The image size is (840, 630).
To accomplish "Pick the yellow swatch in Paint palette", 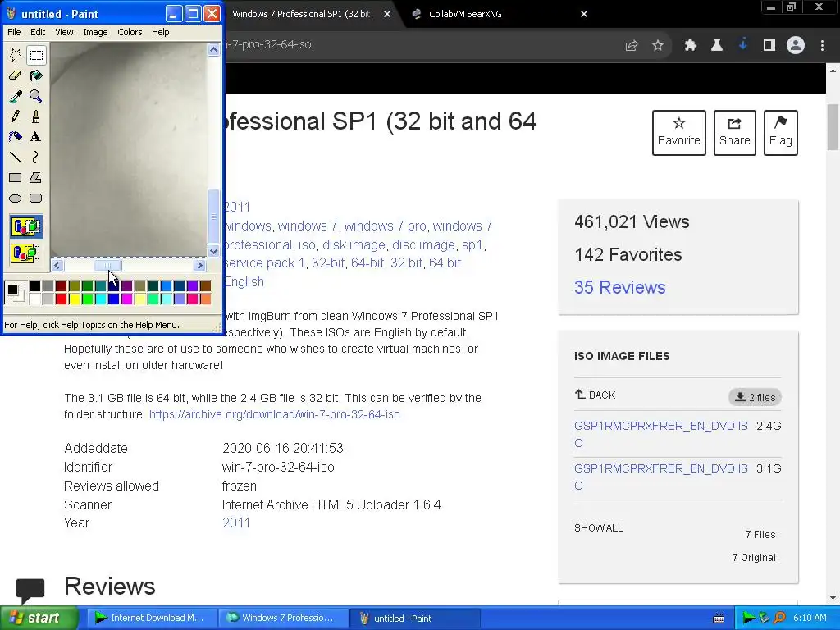I will pos(74,299).
